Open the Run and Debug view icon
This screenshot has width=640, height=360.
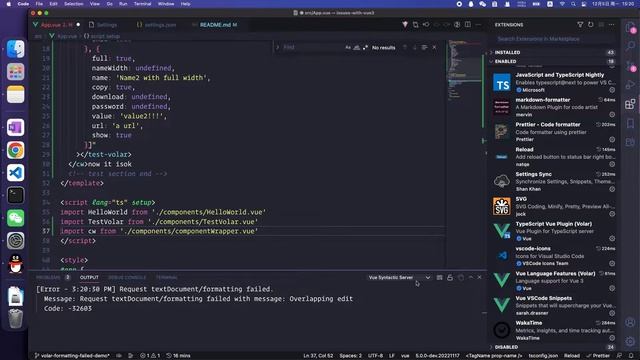pos(631,84)
